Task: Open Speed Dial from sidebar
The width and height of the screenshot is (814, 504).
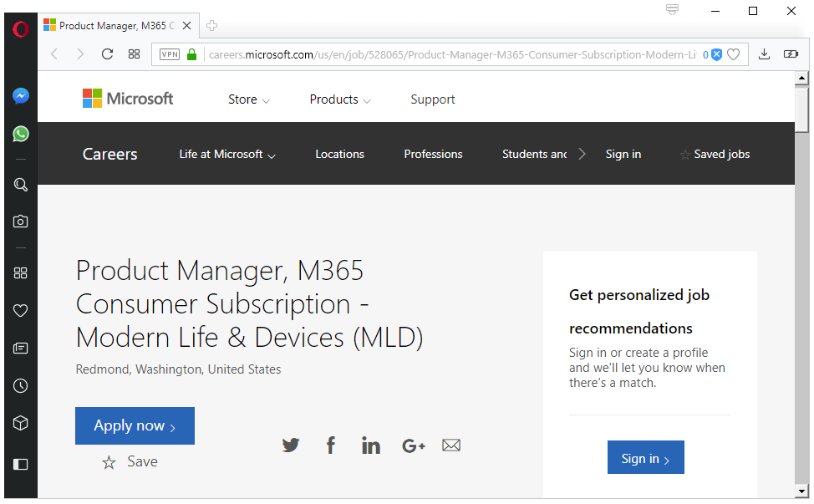Action: click(x=21, y=273)
